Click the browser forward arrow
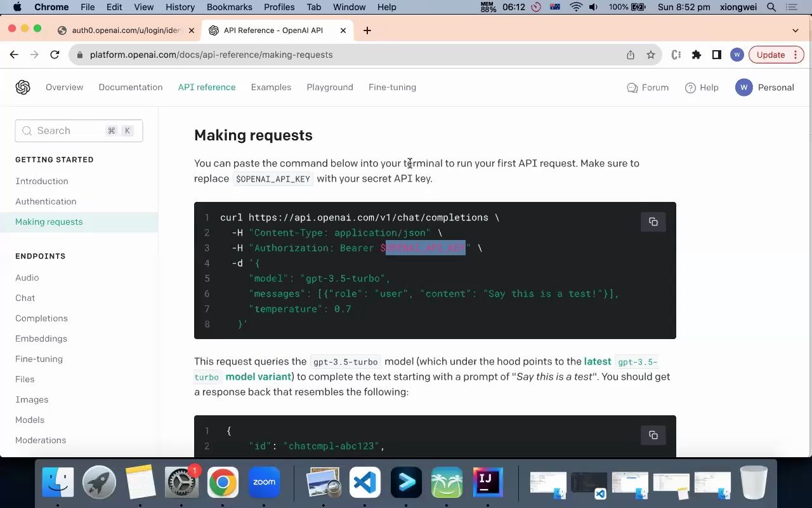 pyautogui.click(x=34, y=55)
